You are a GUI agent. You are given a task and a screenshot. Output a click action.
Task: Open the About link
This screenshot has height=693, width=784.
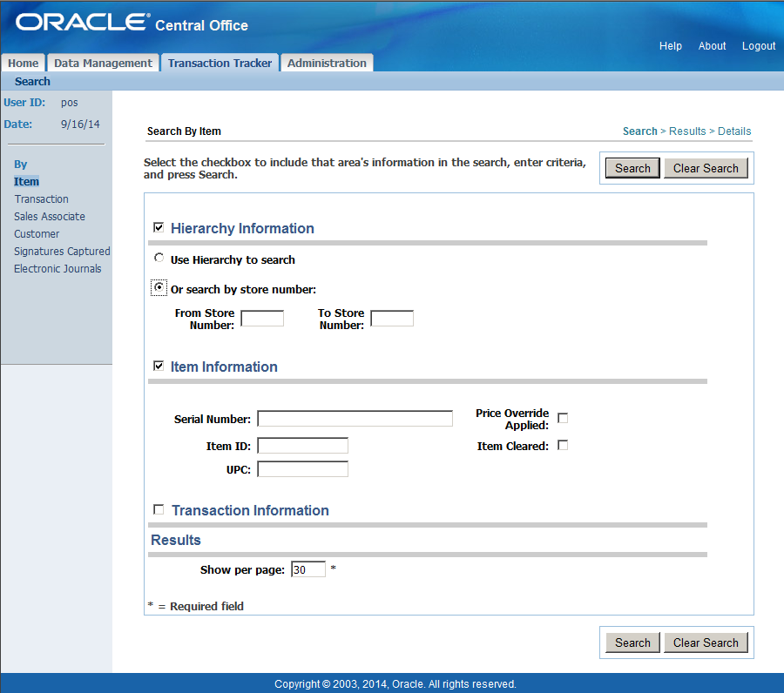tap(712, 46)
